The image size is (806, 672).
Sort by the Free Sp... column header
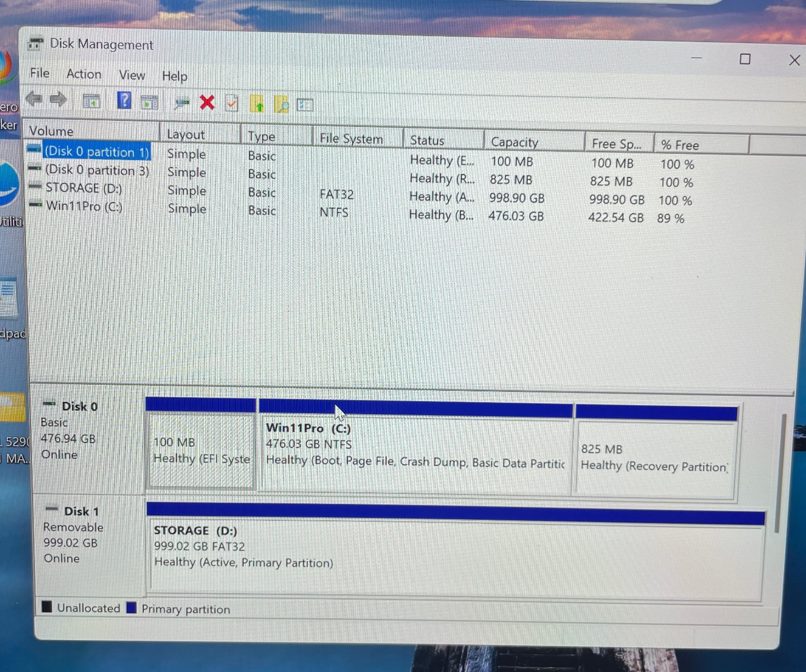pyautogui.click(x=620, y=144)
